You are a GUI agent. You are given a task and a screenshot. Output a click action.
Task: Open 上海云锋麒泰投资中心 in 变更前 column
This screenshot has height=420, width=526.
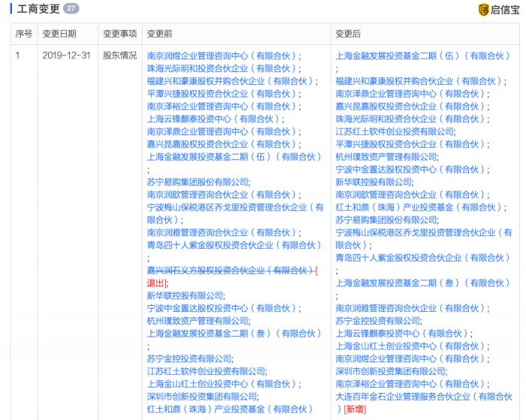[x=213, y=119]
